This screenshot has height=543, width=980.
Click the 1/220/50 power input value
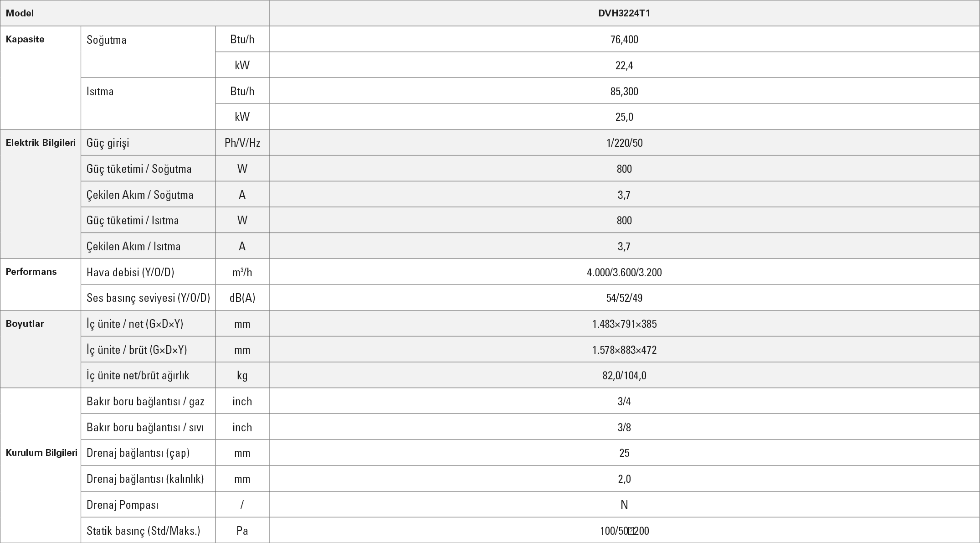[624, 143]
